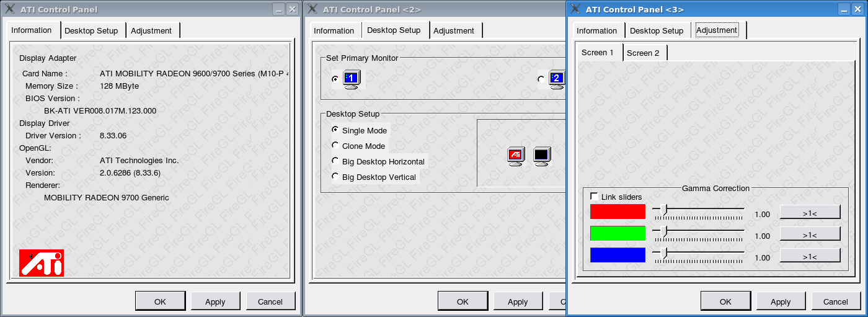Click the 'Set Primary Monitor' group label
Image resolution: width=868 pixels, height=317 pixels.
[x=362, y=58]
